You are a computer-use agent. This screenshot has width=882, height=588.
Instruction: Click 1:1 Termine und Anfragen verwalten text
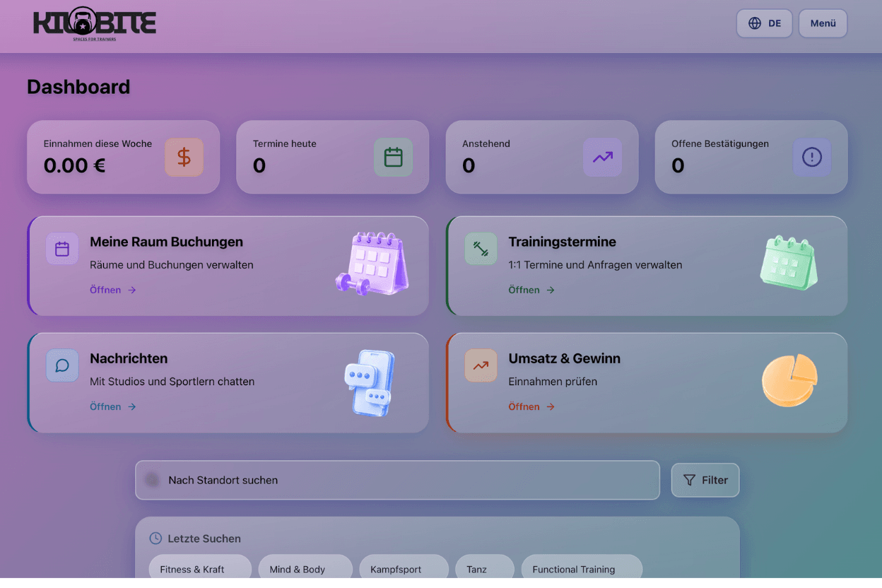point(596,265)
